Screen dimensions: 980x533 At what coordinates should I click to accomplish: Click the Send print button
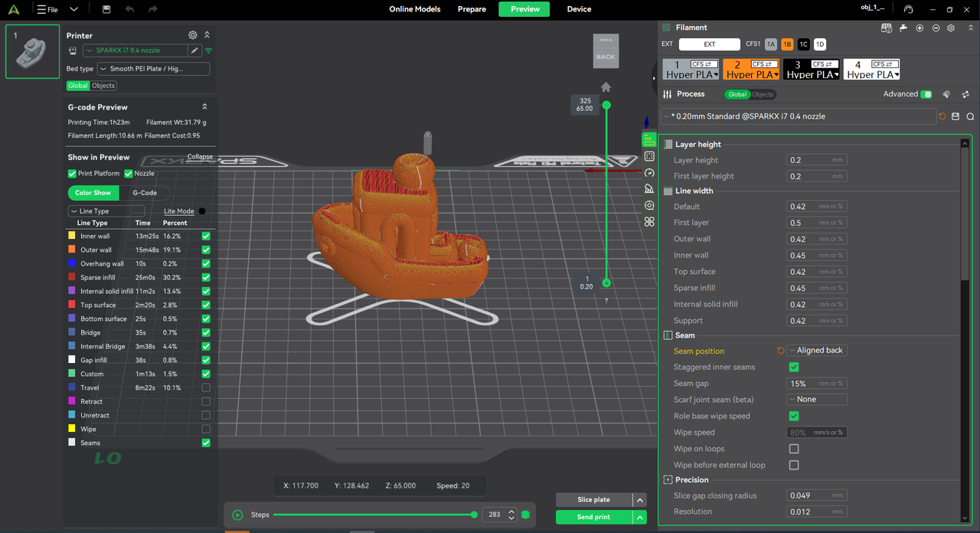click(x=593, y=517)
